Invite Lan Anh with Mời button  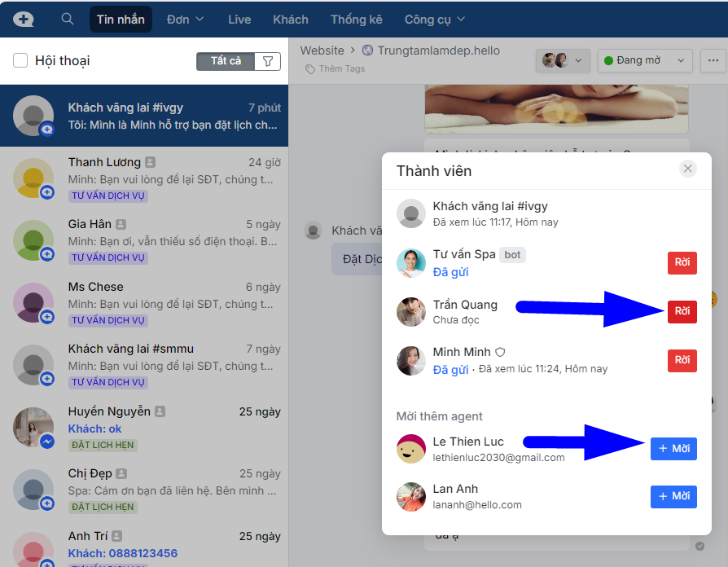673,496
